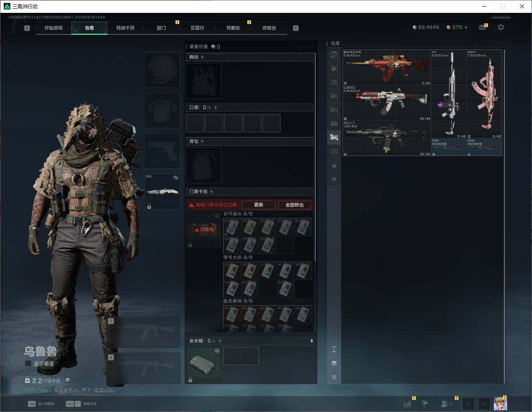
Task: Click the empty chest rig slot
Action: [204, 81]
